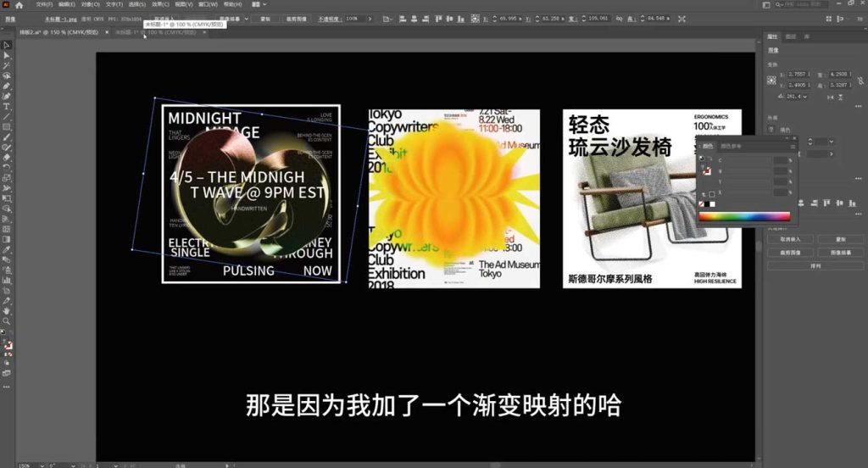Select the Pen tool

click(x=7, y=86)
